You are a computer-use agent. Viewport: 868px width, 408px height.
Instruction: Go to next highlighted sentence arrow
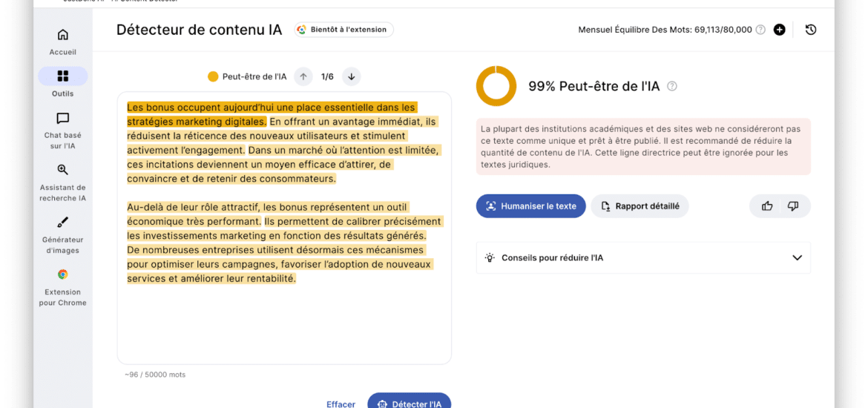point(352,76)
